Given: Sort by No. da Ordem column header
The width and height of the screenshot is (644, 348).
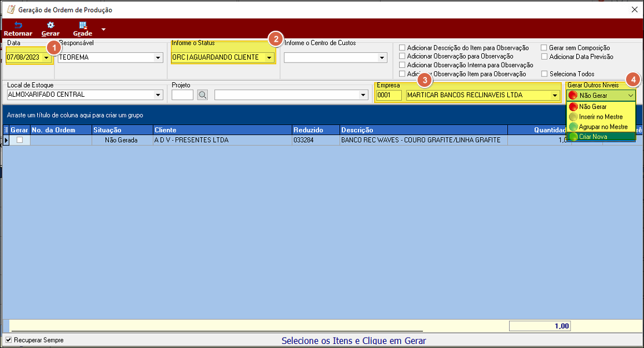Looking at the screenshot, I should pyautogui.click(x=61, y=130).
